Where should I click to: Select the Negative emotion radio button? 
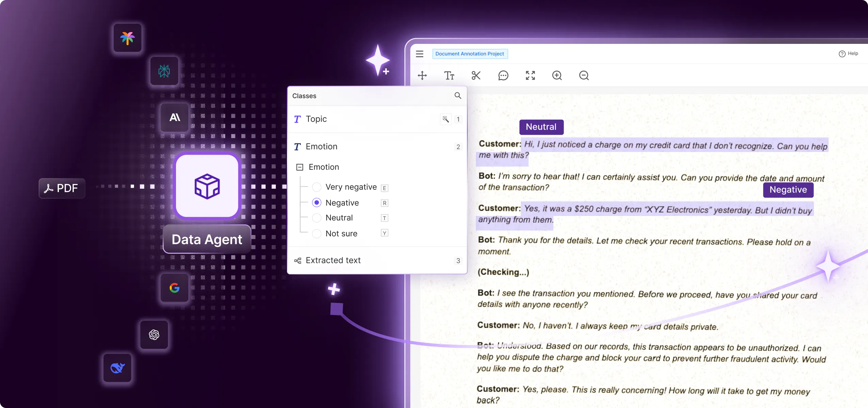pyautogui.click(x=317, y=203)
